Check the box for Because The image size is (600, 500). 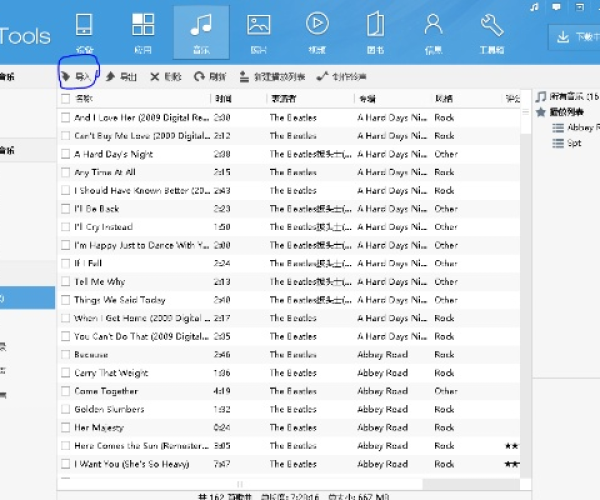65,355
